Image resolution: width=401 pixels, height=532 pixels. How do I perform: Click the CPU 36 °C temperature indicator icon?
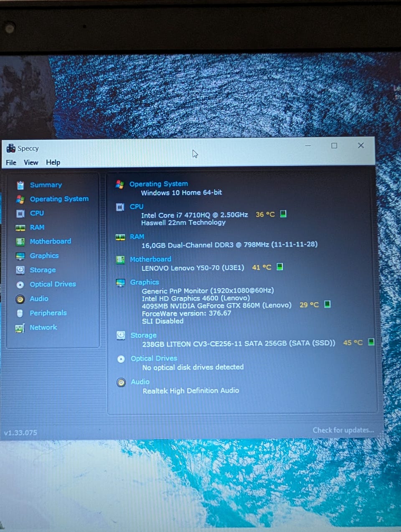pos(283,214)
